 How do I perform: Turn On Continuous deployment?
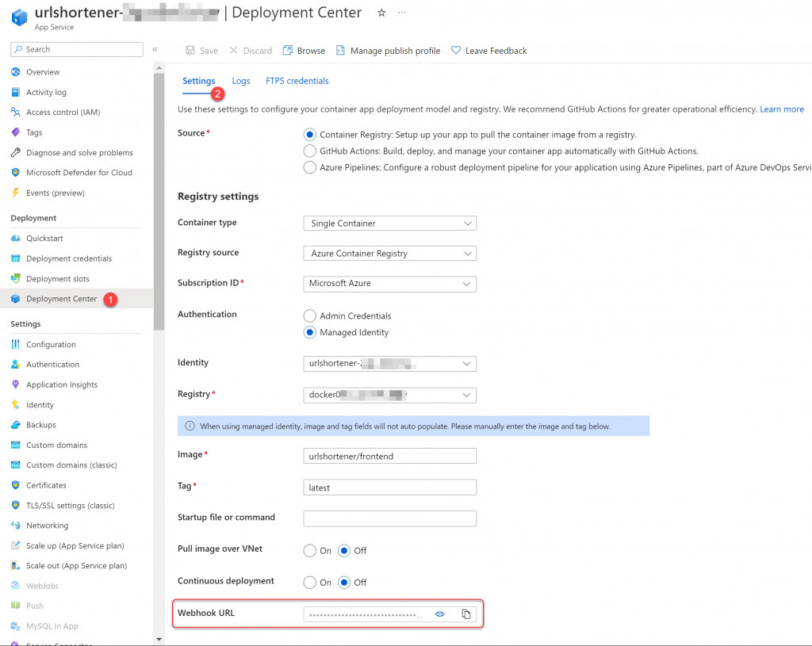[x=310, y=583]
